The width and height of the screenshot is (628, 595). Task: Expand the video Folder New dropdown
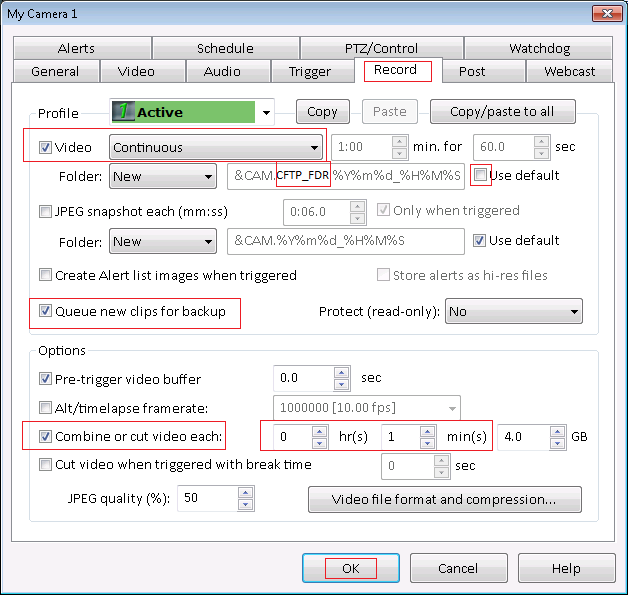(208, 176)
